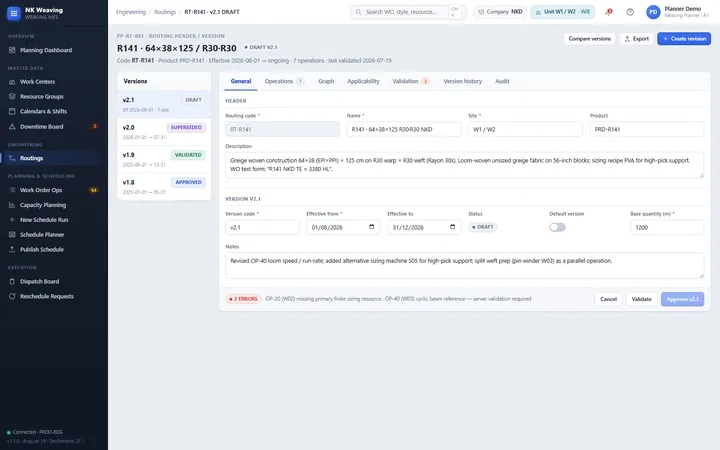This screenshot has width=720, height=450.
Task: Click the Product field PRD-R141
Action: [647, 129]
